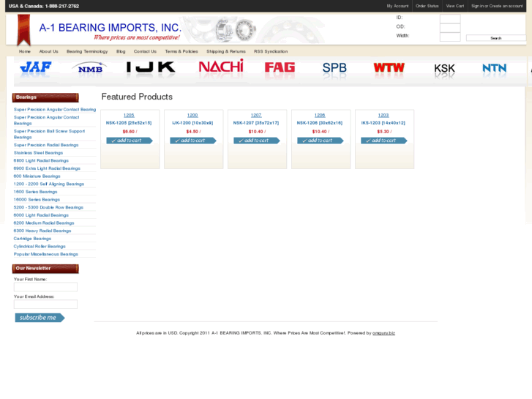Open product link 1206
The height and width of the screenshot is (399, 532).
point(320,116)
